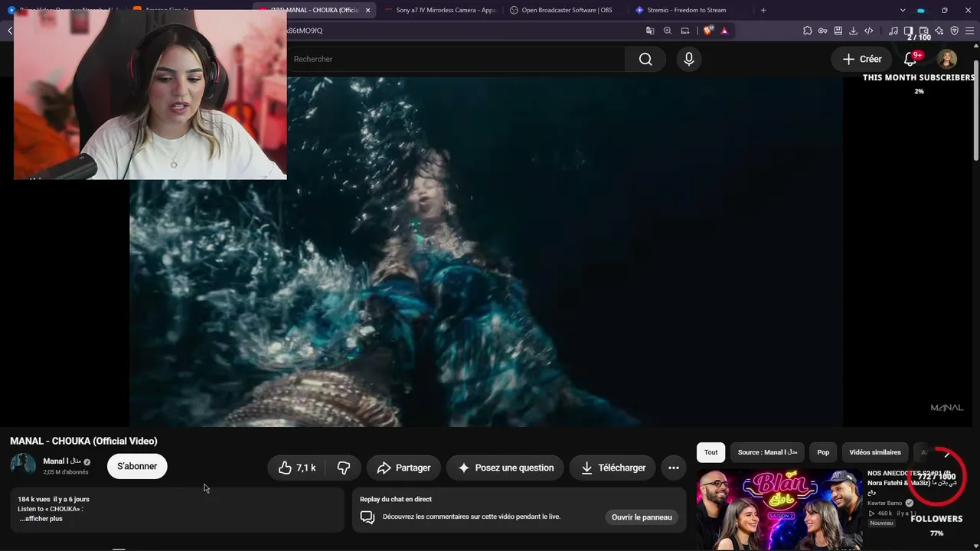The height and width of the screenshot is (551, 980).
Task: Open the Blan recommended video thumbnail
Action: point(779,509)
